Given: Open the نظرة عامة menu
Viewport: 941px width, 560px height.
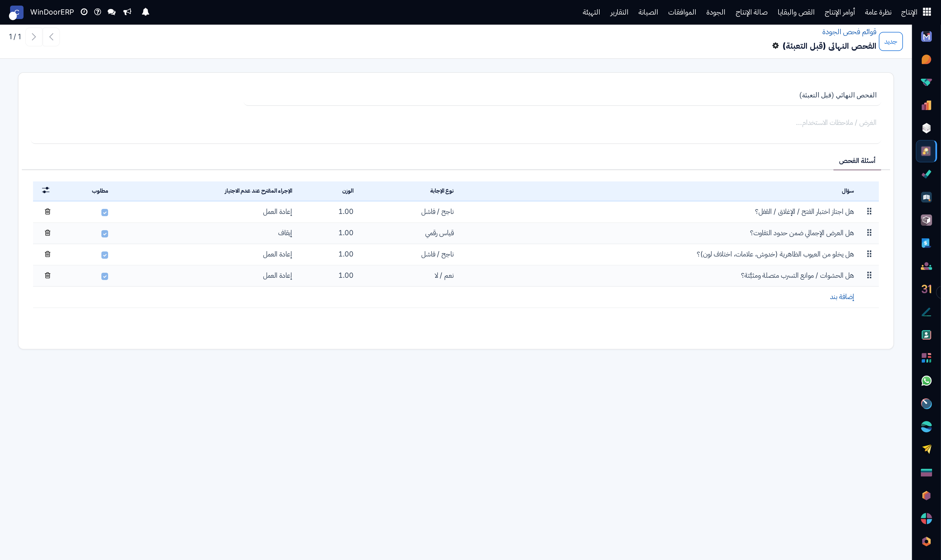Looking at the screenshot, I should coord(878,12).
